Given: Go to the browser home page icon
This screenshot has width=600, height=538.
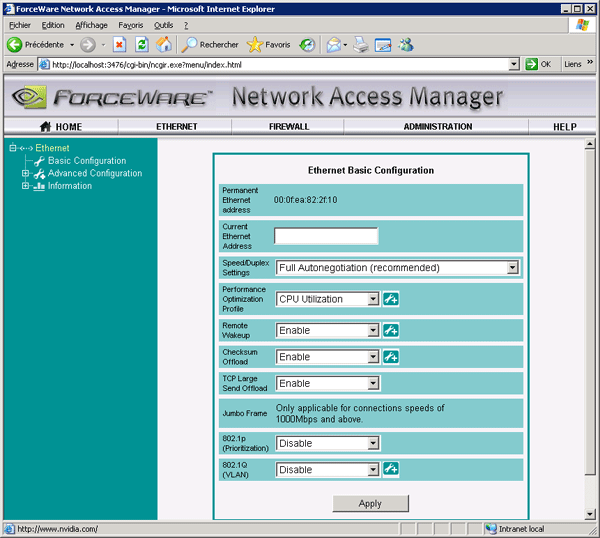Looking at the screenshot, I should coord(164,45).
